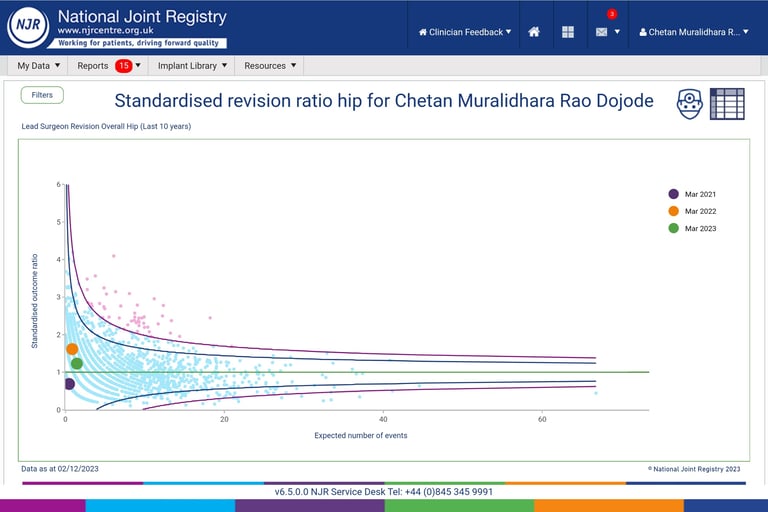
Task: Toggle the Mar 2023 legend series
Action: click(692, 228)
